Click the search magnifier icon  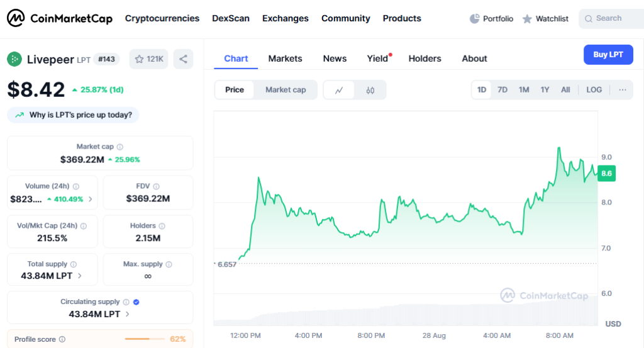click(x=589, y=19)
